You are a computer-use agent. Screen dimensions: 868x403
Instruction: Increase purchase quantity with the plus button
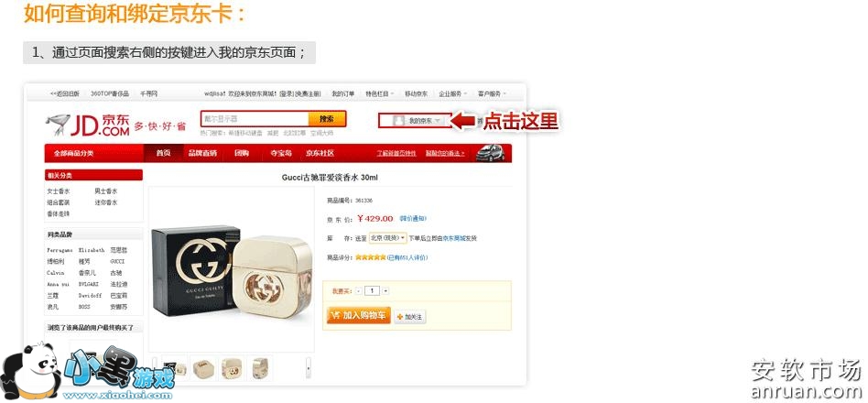(x=385, y=290)
